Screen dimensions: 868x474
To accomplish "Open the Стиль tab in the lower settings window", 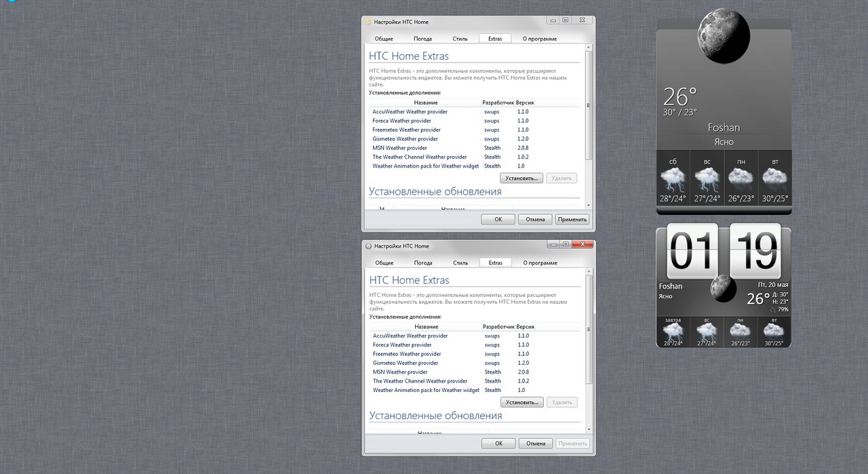I will 460,262.
